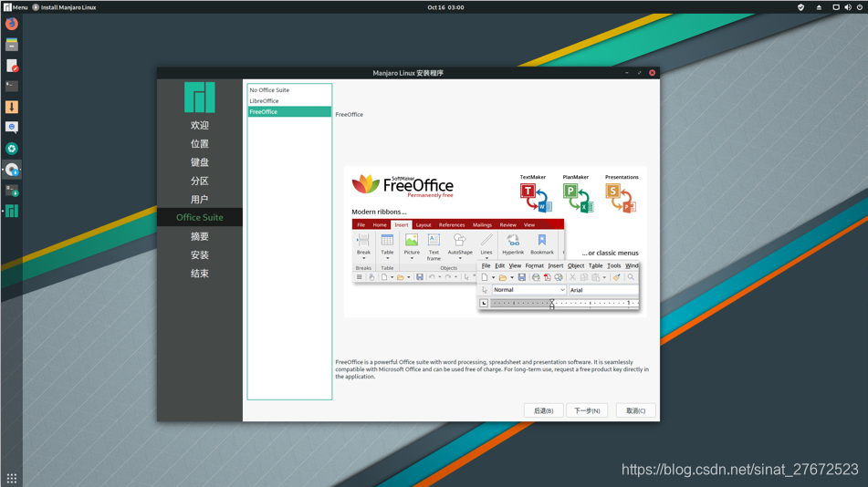Open the display tray icon
This screenshot has width=868, height=487.
coord(836,7)
